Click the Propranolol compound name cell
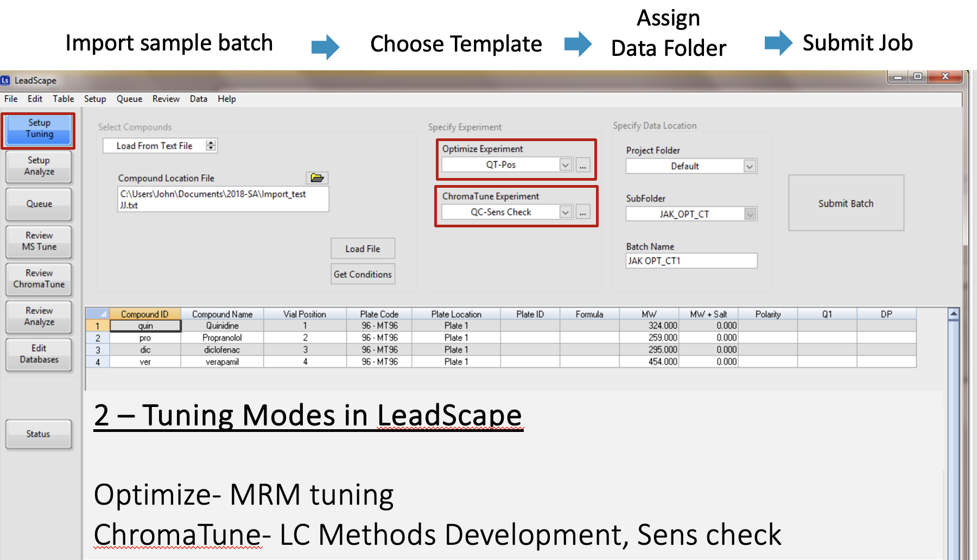The height and width of the screenshot is (560, 977). click(x=222, y=338)
